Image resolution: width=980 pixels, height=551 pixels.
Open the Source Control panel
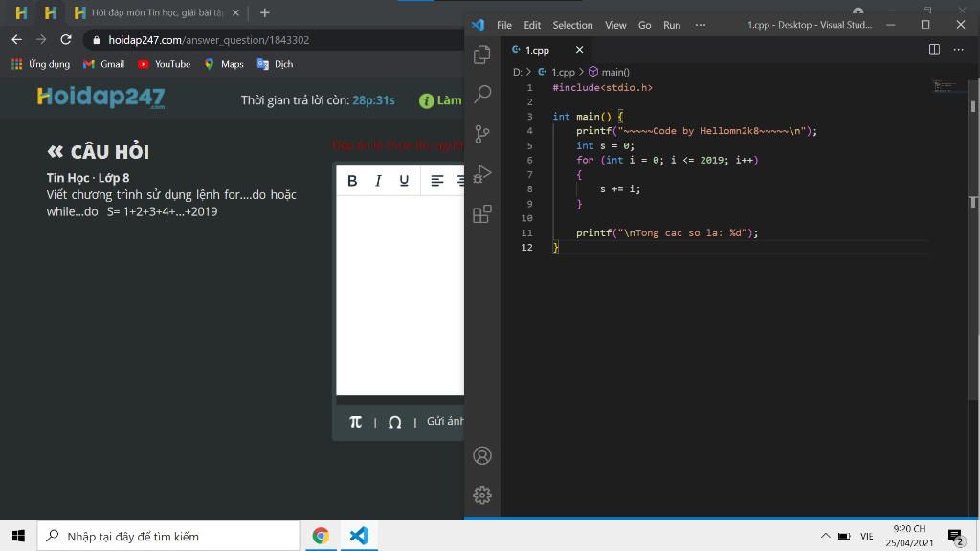pos(482,134)
